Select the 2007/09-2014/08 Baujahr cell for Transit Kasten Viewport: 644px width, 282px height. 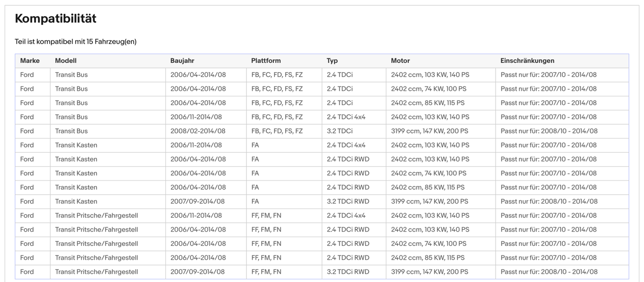(x=197, y=201)
